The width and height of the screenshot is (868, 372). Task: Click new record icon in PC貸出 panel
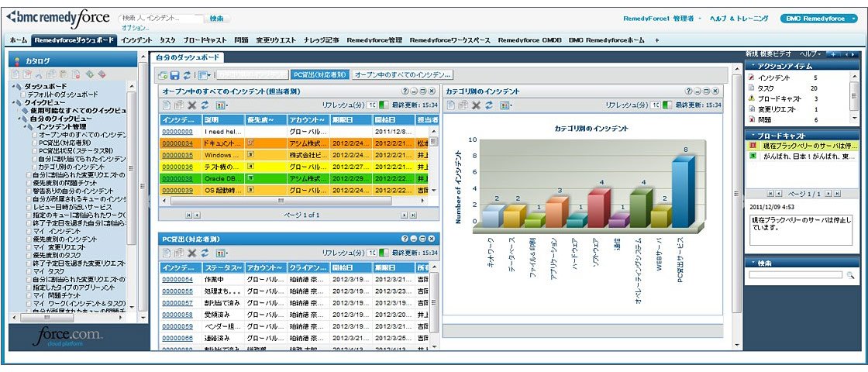[167, 253]
